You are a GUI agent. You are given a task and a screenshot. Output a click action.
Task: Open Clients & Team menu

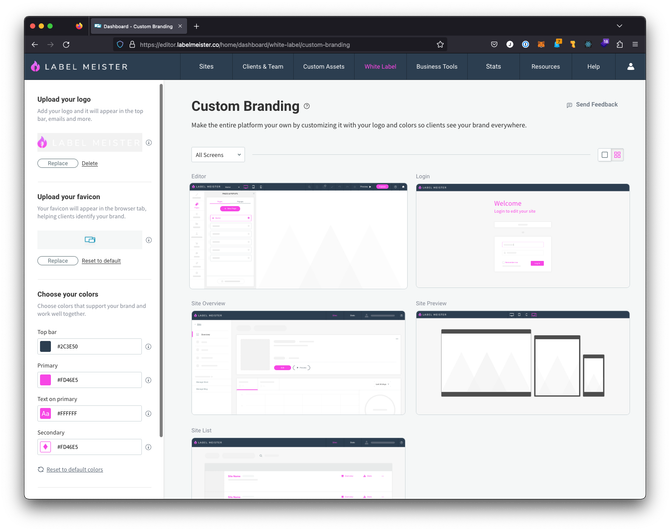coord(263,67)
